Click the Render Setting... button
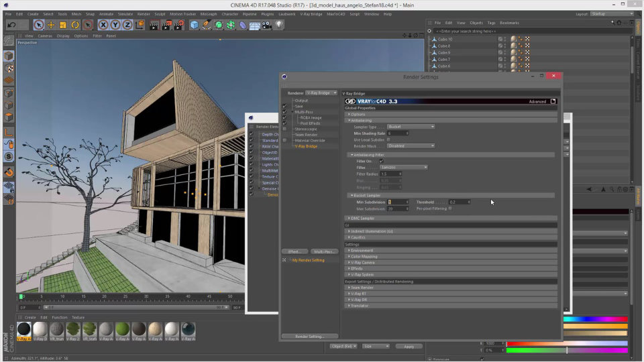The height and width of the screenshot is (362, 644). (310, 337)
